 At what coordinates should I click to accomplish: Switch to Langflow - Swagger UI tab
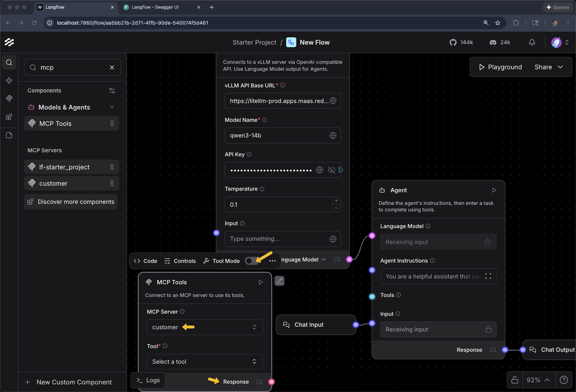pyautogui.click(x=155, y=7)
